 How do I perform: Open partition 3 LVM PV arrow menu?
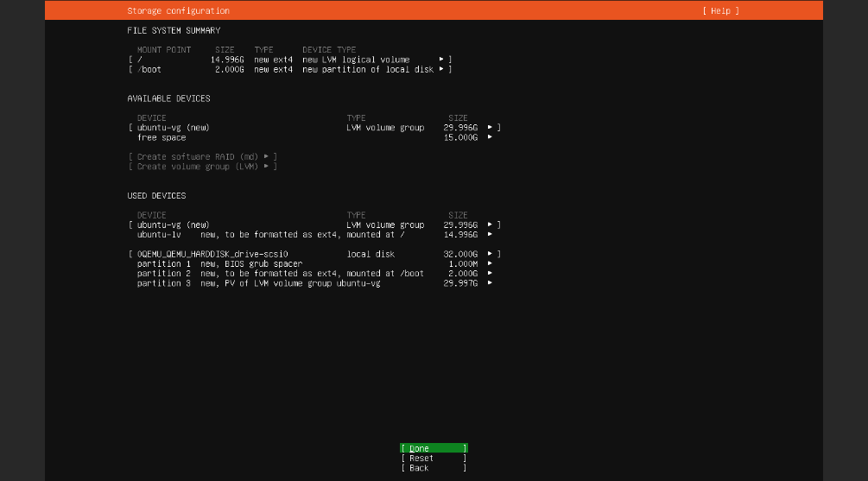(x=490, y=282)
